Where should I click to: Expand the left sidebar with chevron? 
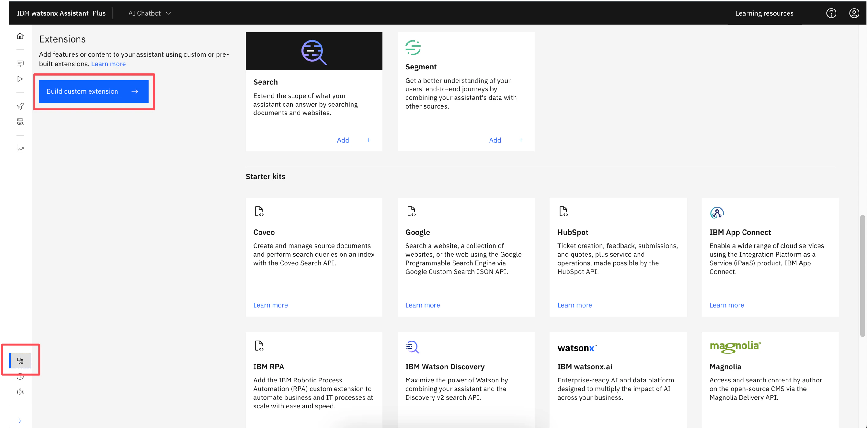(20, 420)
